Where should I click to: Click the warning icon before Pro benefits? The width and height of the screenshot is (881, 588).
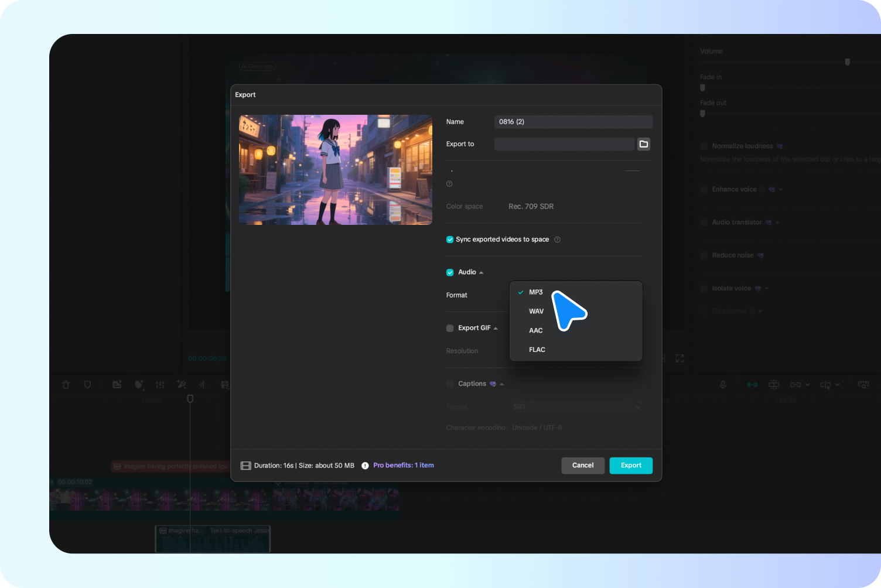click(x=365, y=466)
